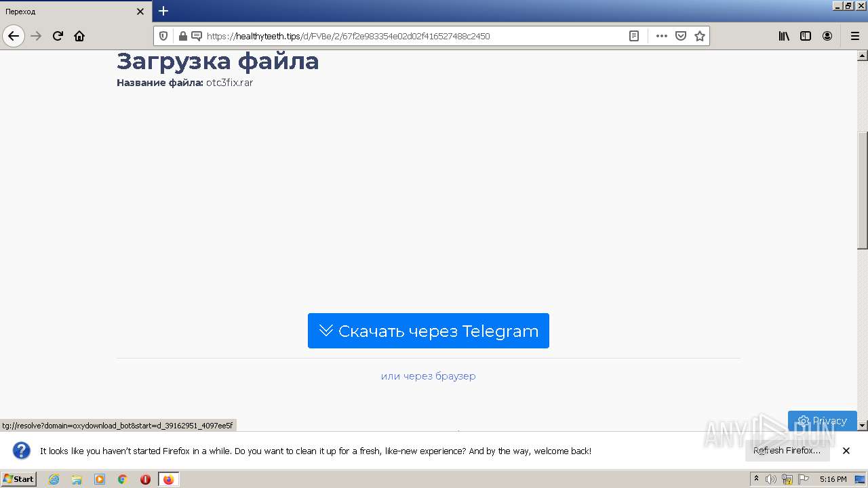Open site permissions icon in address bar
The width and height of the screenshot is (868, 488).
pos(197,36)
